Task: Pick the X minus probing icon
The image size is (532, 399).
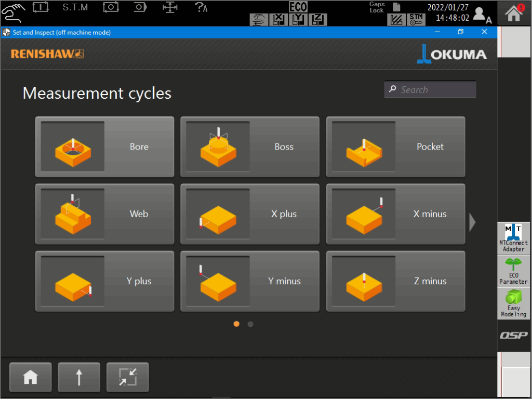Action: [364, 214]
